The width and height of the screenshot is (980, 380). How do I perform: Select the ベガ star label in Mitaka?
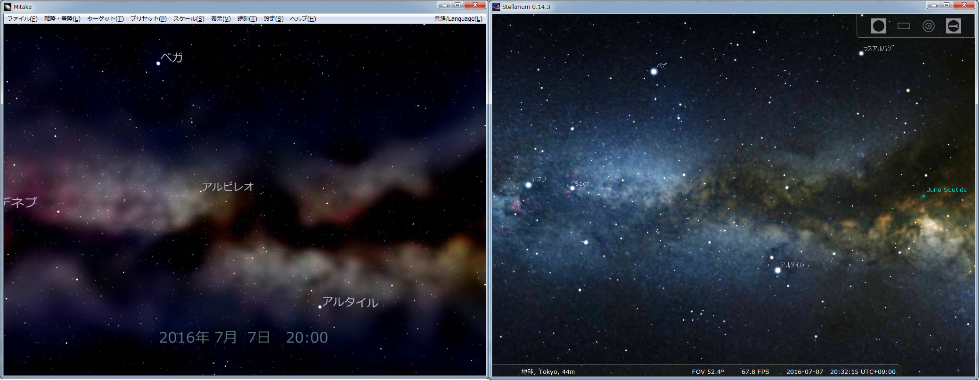pos(171,58)
